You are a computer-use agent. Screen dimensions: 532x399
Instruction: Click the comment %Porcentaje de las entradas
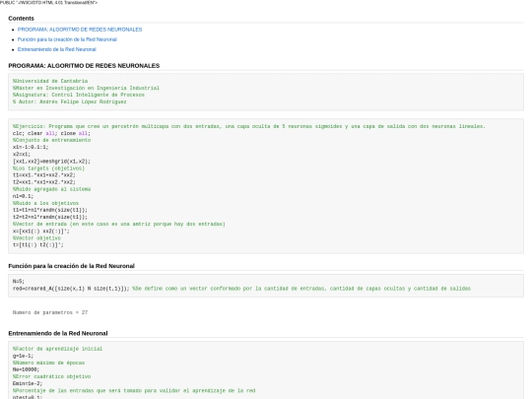point(134,390)
